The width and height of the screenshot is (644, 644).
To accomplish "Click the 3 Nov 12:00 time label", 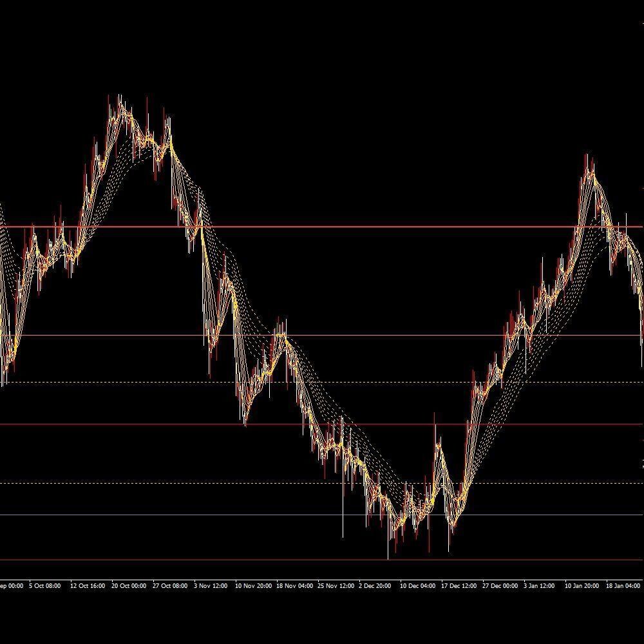I will click(x=211, y=585).
